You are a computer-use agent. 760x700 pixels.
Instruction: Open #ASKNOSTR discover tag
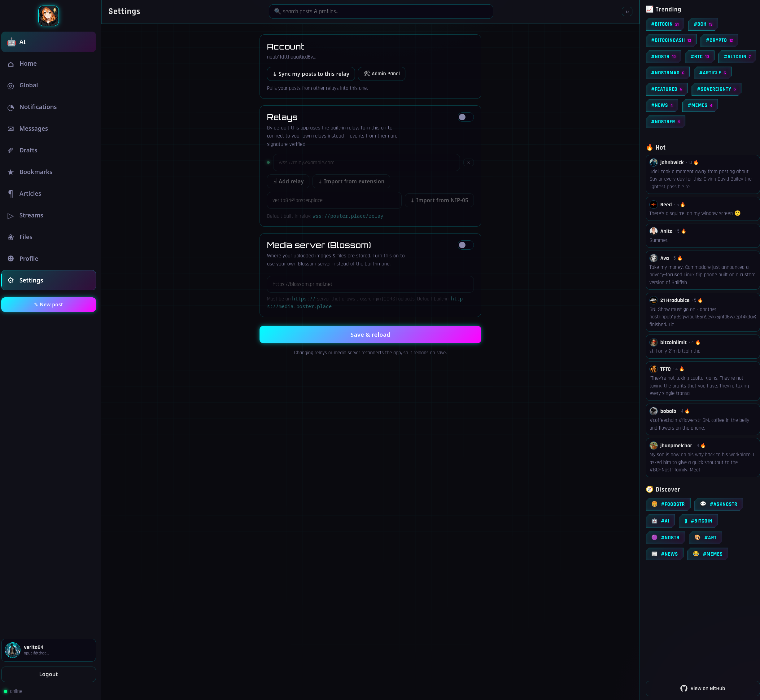point(719,504)
